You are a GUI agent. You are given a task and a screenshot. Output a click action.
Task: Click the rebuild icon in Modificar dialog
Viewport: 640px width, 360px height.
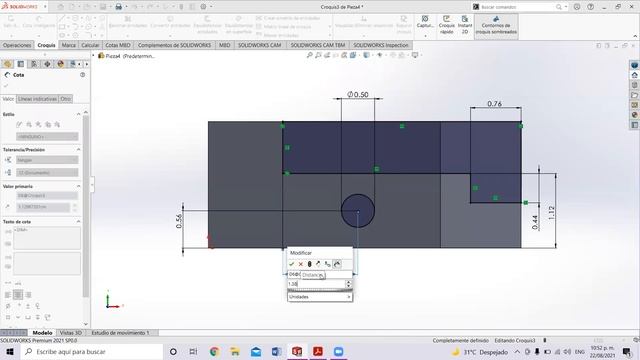309,264
